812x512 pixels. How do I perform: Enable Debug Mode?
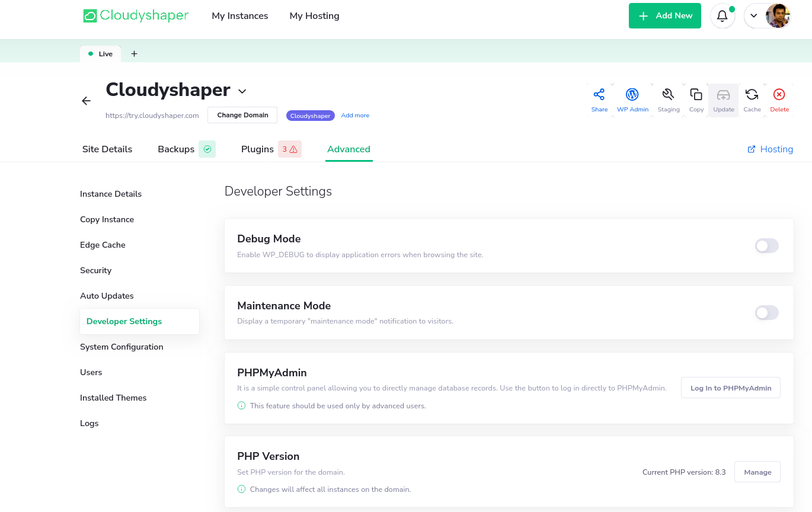click(766, 245)
